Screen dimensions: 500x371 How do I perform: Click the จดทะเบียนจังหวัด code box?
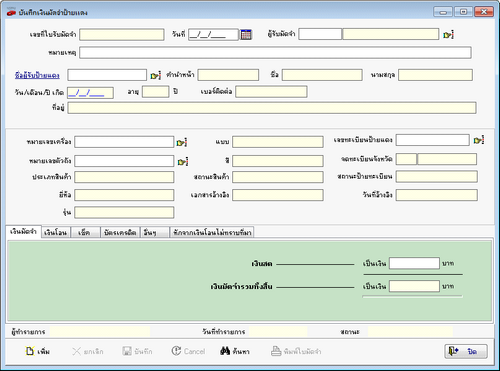click(406, 159)
